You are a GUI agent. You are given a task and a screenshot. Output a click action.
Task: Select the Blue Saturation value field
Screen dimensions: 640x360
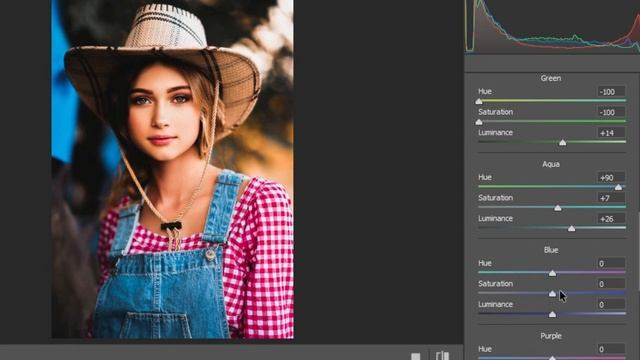tap(611, 284)
